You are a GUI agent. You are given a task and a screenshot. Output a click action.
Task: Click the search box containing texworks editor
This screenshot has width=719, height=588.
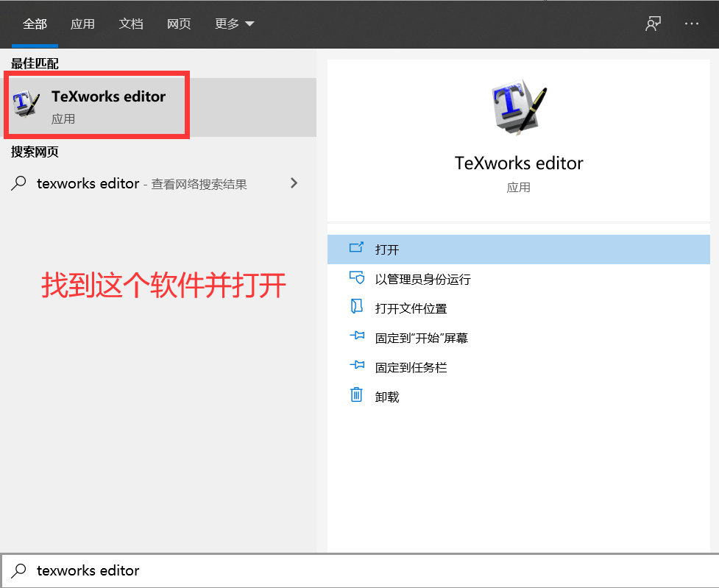click(359, 570)
